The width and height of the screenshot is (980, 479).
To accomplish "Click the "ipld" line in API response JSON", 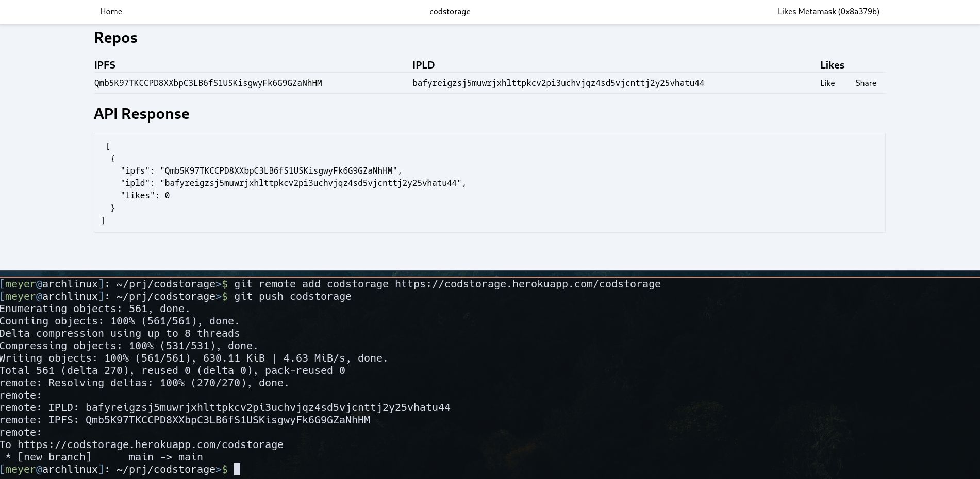I will point(293,183).
